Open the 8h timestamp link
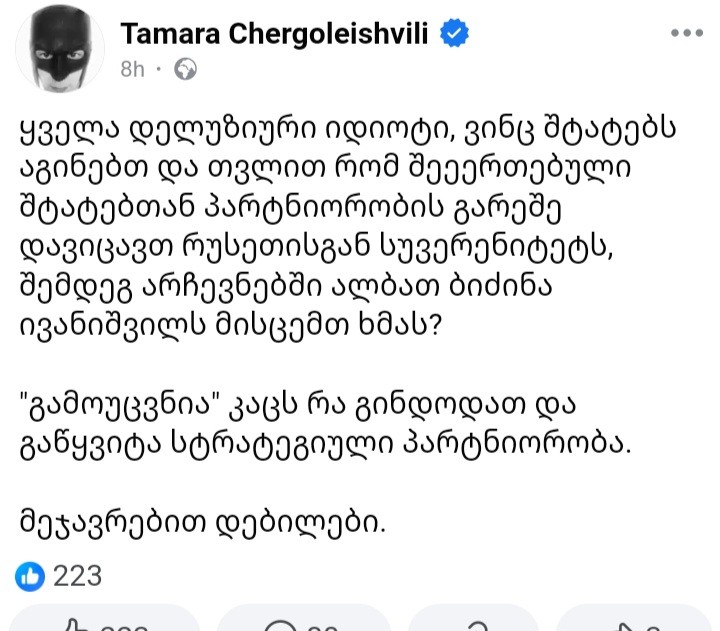The width and height of the screenshot is (720, 631). click(132, 70)
